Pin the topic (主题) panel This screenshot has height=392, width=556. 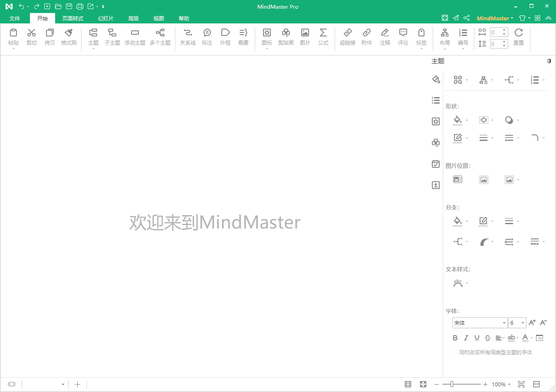549,61
